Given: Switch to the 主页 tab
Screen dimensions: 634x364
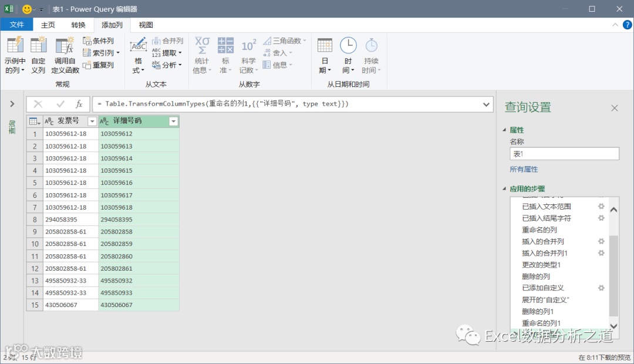Looking at the screenshot, I should [48, 25].
